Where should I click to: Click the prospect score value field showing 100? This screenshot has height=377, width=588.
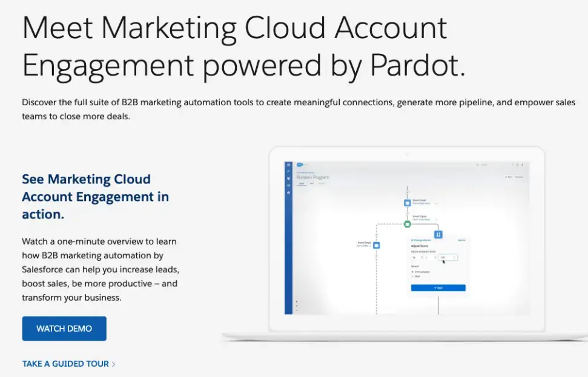443,257
